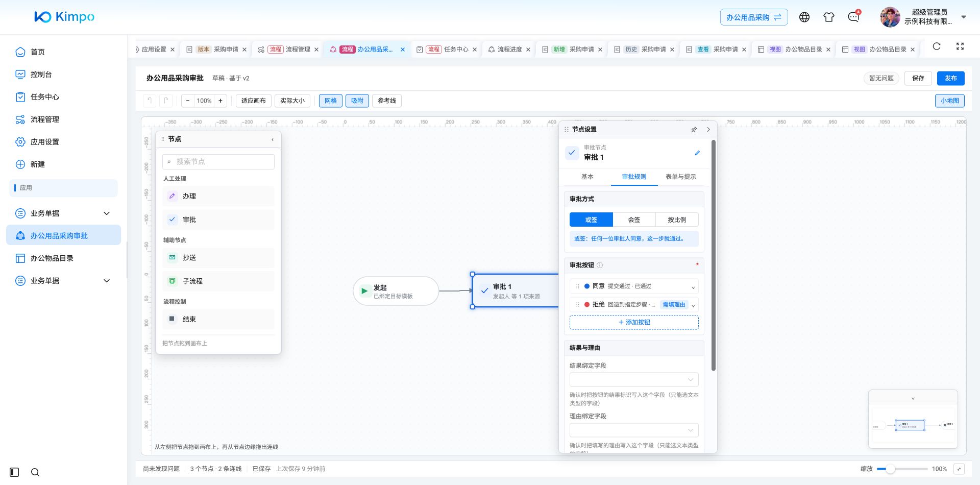Enter fullscreen with the expand icon
This screenshot has height=485, width=980.
click(960, 46)
